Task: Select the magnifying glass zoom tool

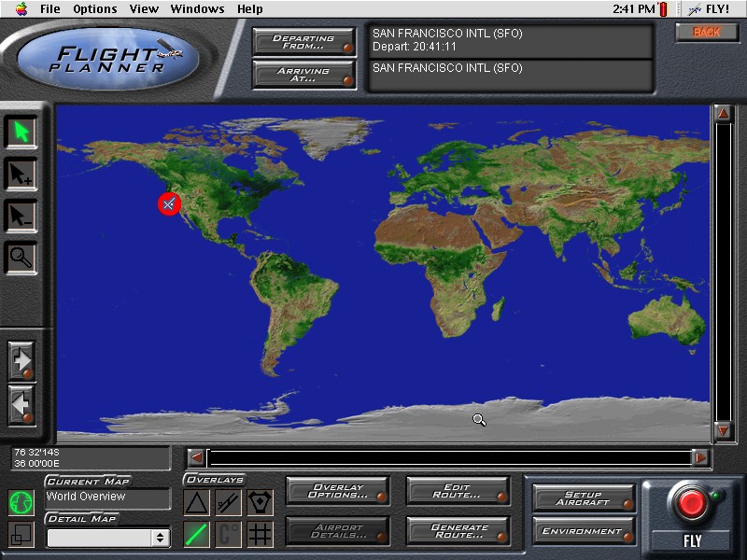Action: [x=21, y=258]
